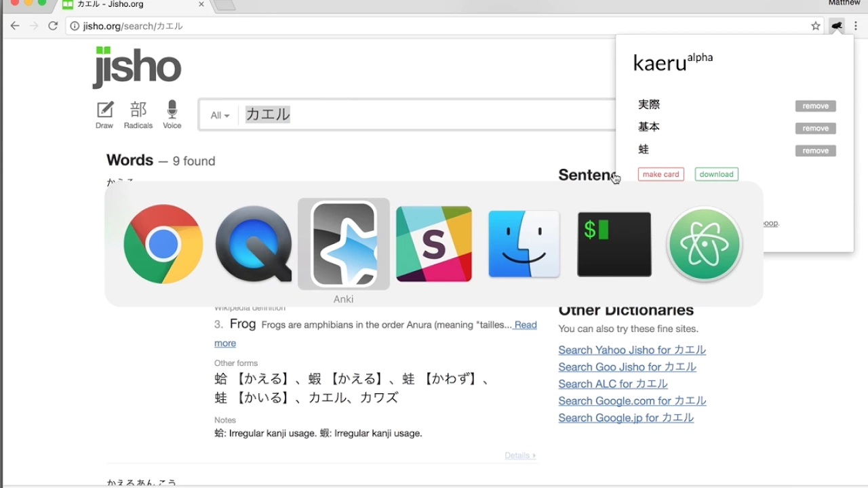Select QuickTime Player in the app switcher

254,244
